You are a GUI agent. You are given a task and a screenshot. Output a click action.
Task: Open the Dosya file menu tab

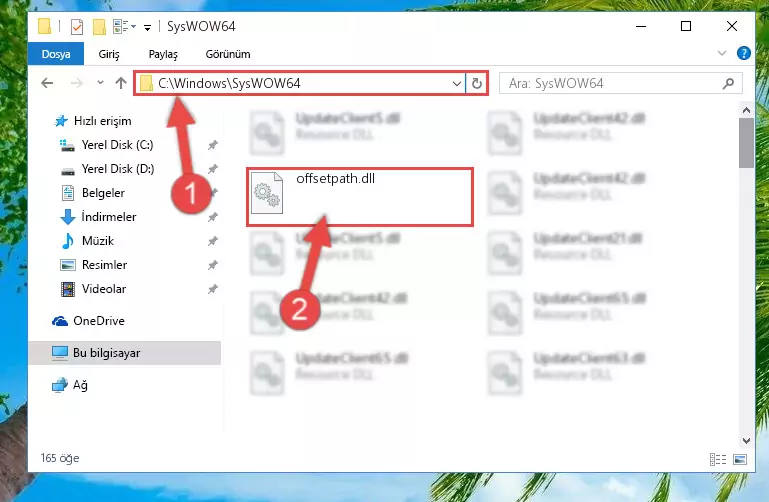(x=56, y=54)
